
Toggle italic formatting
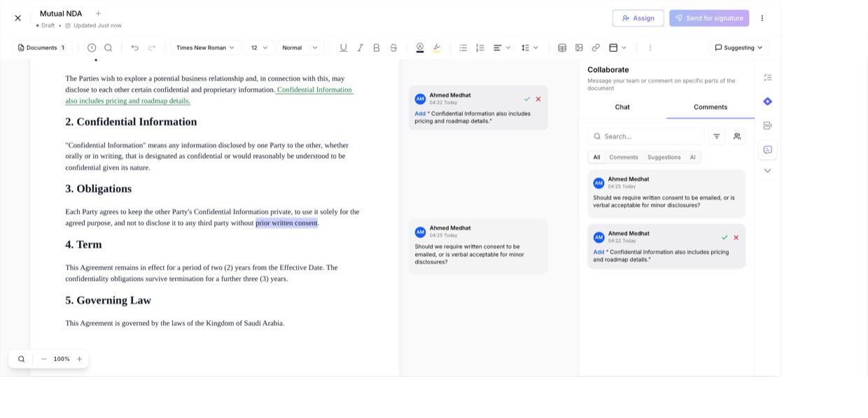pyautogui.click(x=360, y=48)
